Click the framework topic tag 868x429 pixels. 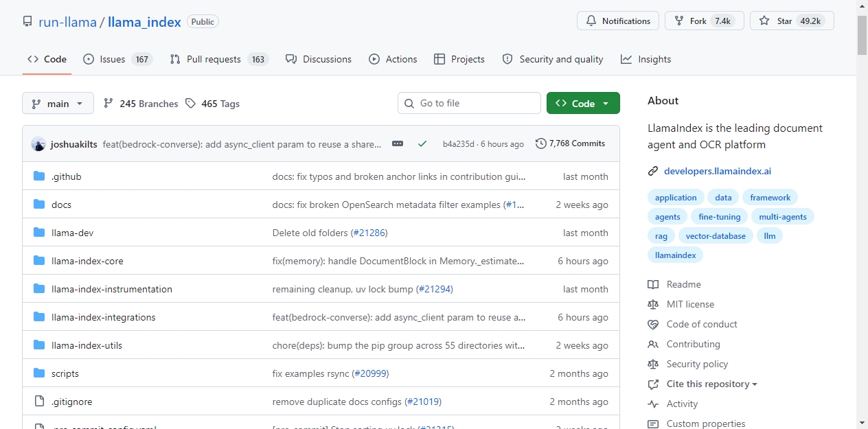click(x=770, y=198)
